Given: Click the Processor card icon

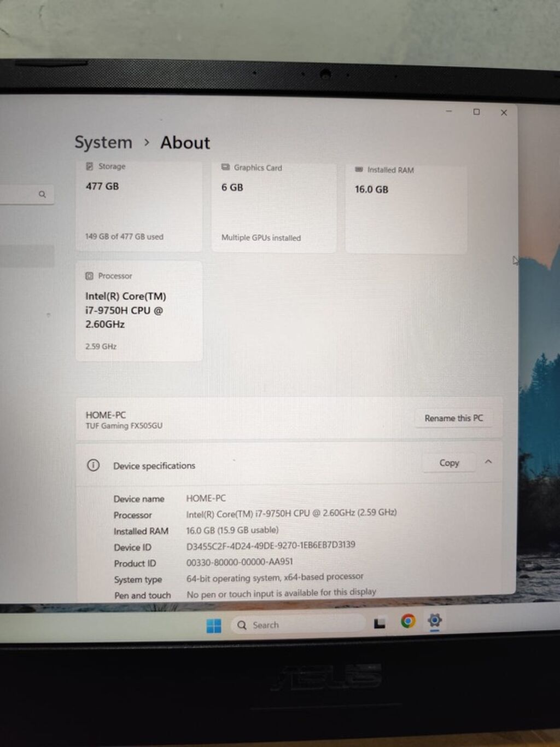Looking at the screenshot, I should tap(90, 276).
